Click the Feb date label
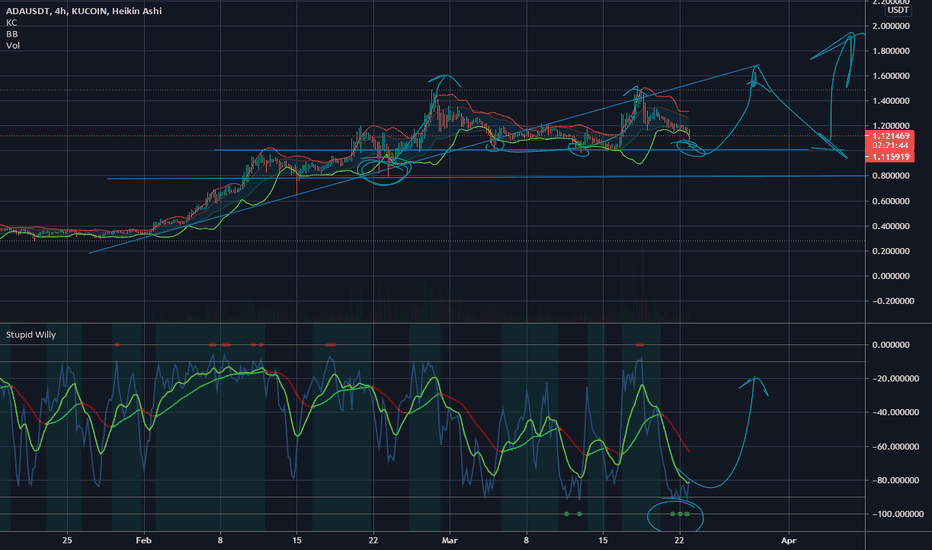 (143, 540)
